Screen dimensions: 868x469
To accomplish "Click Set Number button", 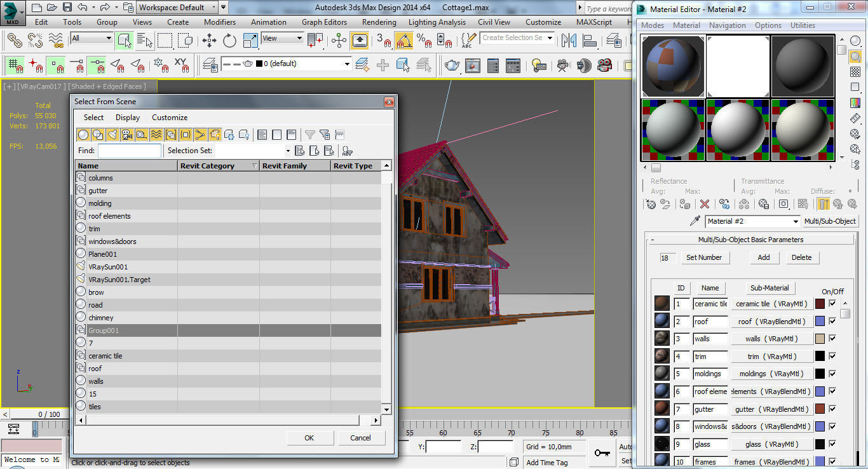I will click(704, 257).
